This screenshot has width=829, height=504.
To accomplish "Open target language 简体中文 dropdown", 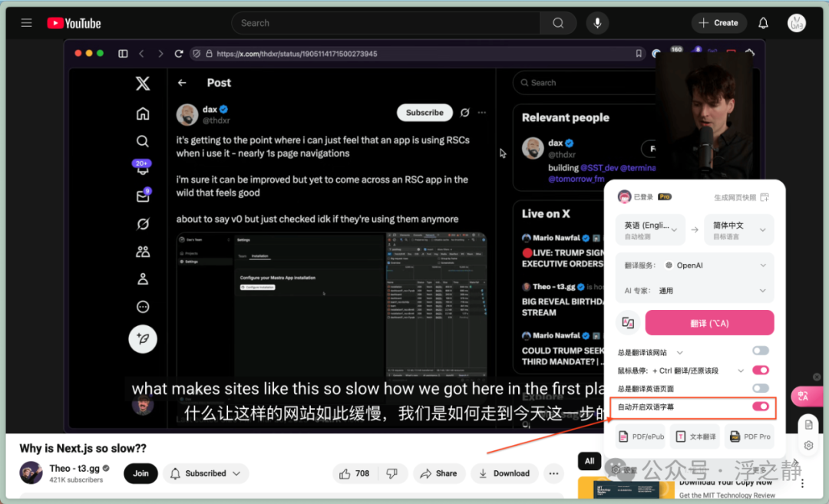I will click(739, 230).
